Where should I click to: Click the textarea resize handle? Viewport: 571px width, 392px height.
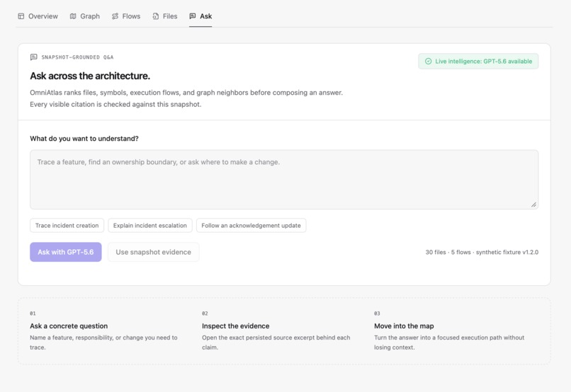[533, 204]
